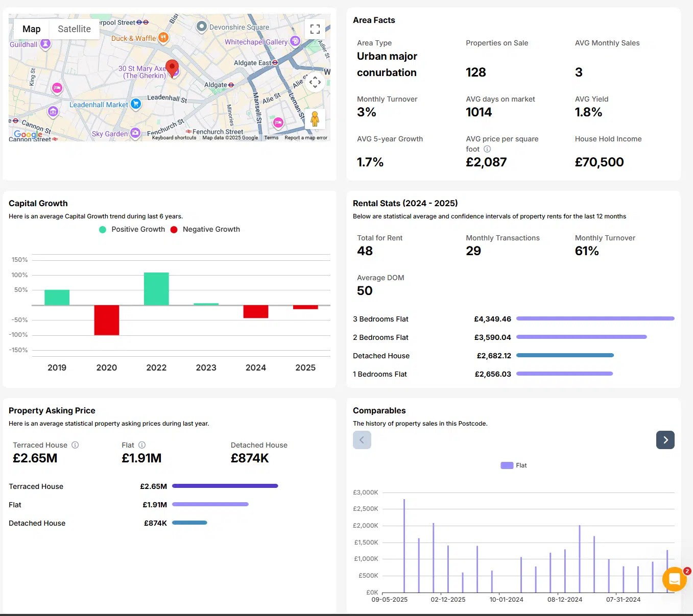
Task: Click the Whitechapel Gallery marker icon
Action: [x=295, y=41]
